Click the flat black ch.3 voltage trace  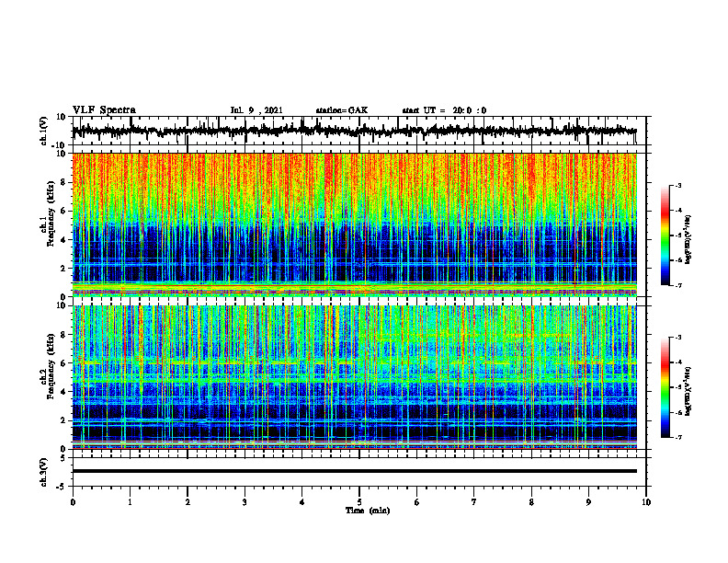pyautogui.click(x=355, y=471)
